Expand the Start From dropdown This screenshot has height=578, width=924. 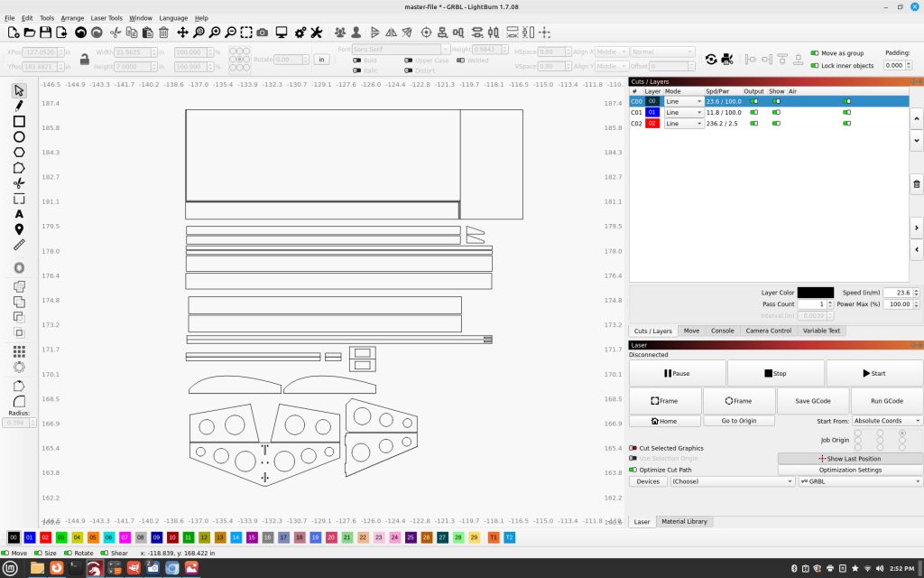[887, 421]
